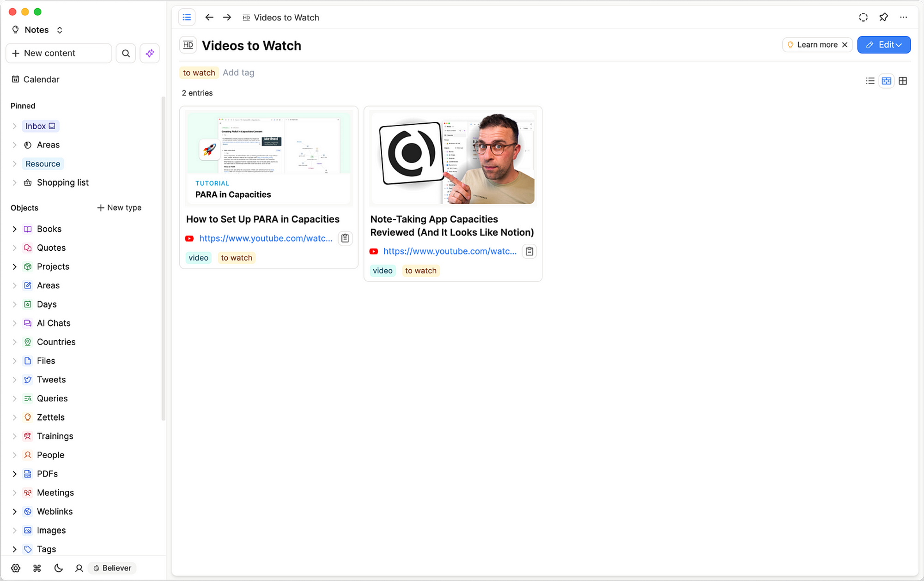Viewport: 924px width, 581px height.
Task: Click the 'to watch' tag under page title
Action: (199, 73)
